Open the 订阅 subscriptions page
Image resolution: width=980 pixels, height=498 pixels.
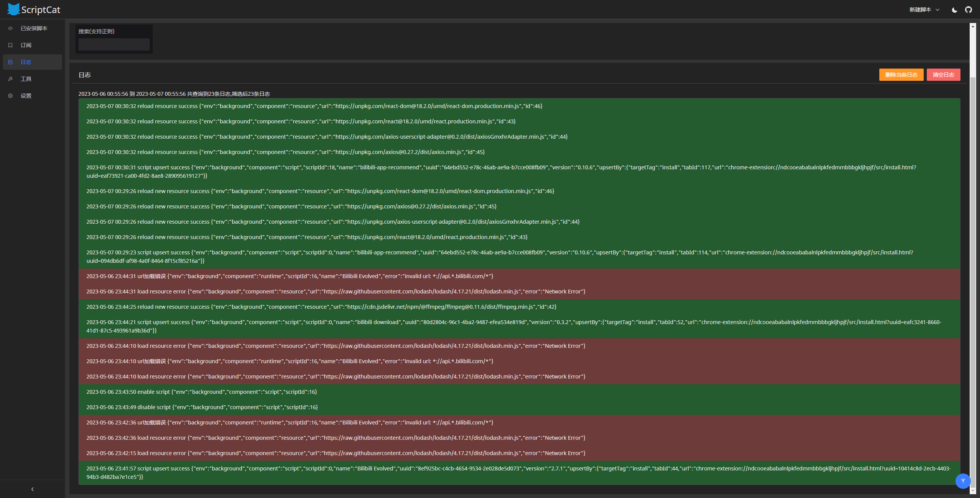coord(26,45)
